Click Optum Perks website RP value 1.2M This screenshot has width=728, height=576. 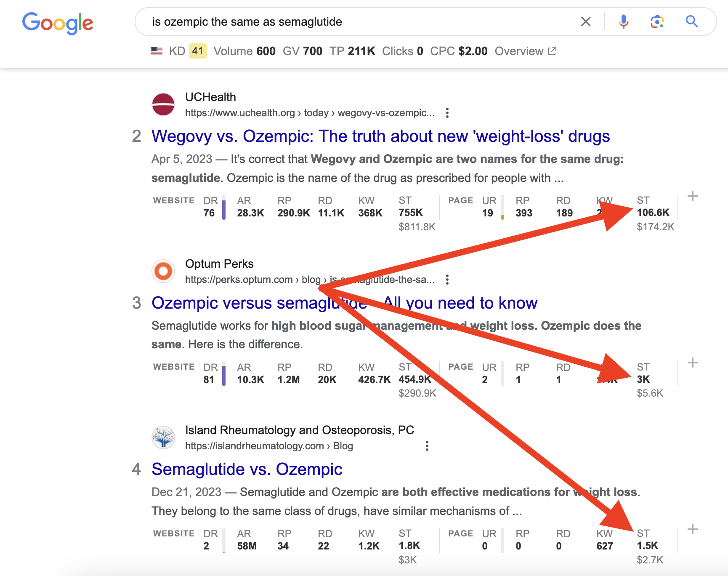pyautogui.click(x=289, y=380)
